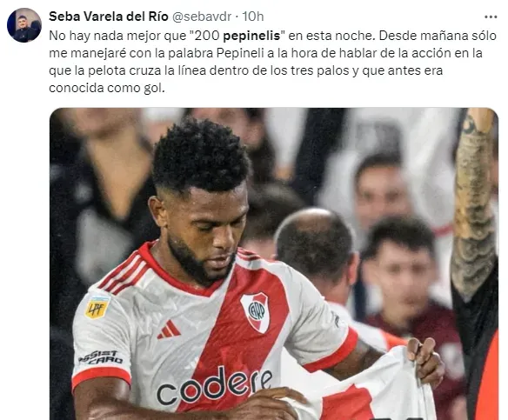Click the codere sponsor text on the jersey
This screenshot has height=420, width=508.
point(215,385)
